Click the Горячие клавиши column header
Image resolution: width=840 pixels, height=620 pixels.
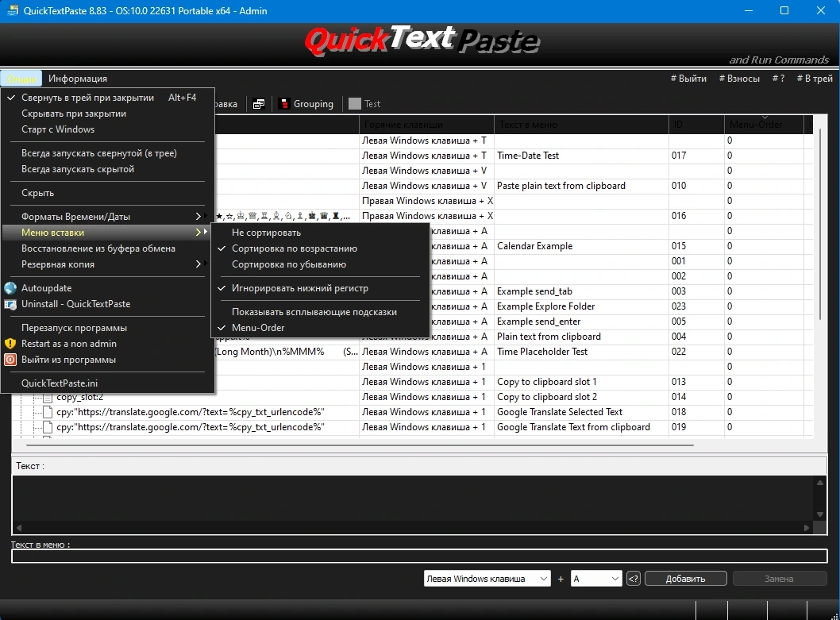[426, 125]
